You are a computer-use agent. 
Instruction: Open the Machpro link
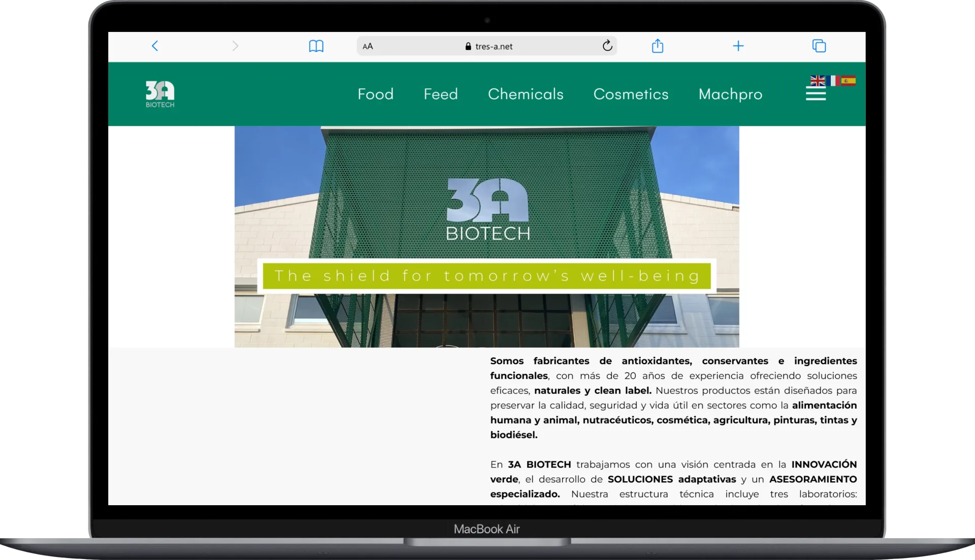[x=730, y=94]
